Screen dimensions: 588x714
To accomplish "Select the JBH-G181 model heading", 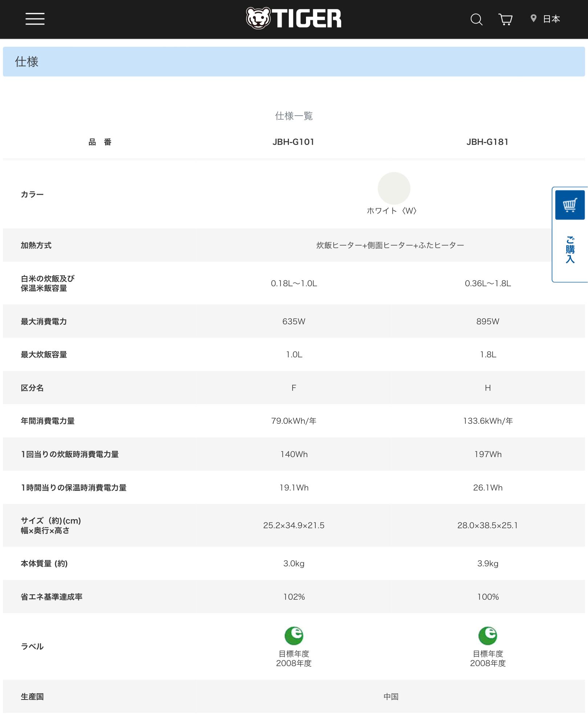I will pos(487,142).
